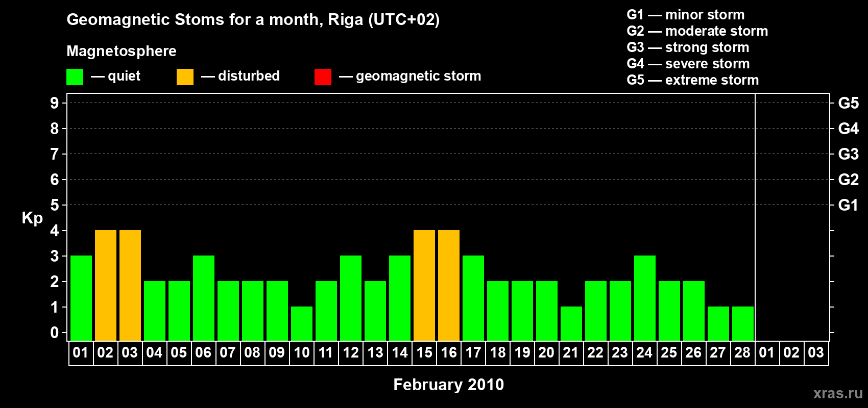Click the orange disturbed legend swatch
The image size is (868, 408).
(185, 77)
